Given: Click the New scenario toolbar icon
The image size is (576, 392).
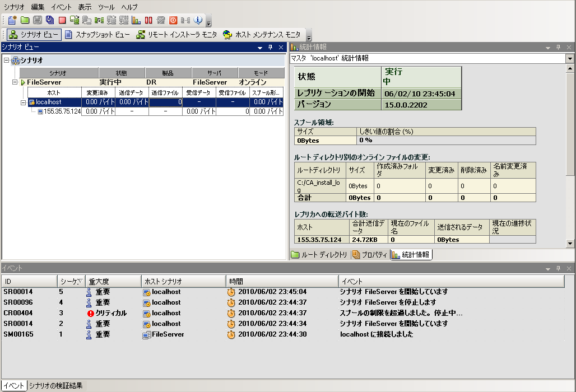Looking at the screenshot, I should click(x=12, y=20).
